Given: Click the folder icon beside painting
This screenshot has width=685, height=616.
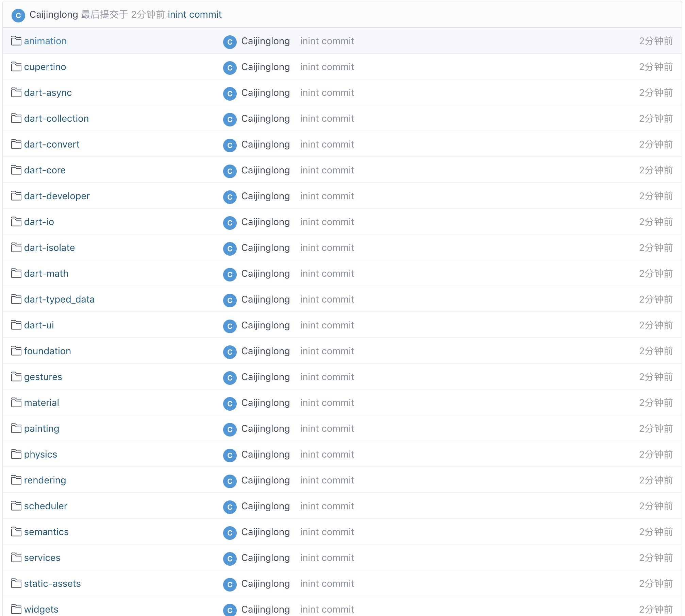Looking at the screenshot, I should point(16,429).
